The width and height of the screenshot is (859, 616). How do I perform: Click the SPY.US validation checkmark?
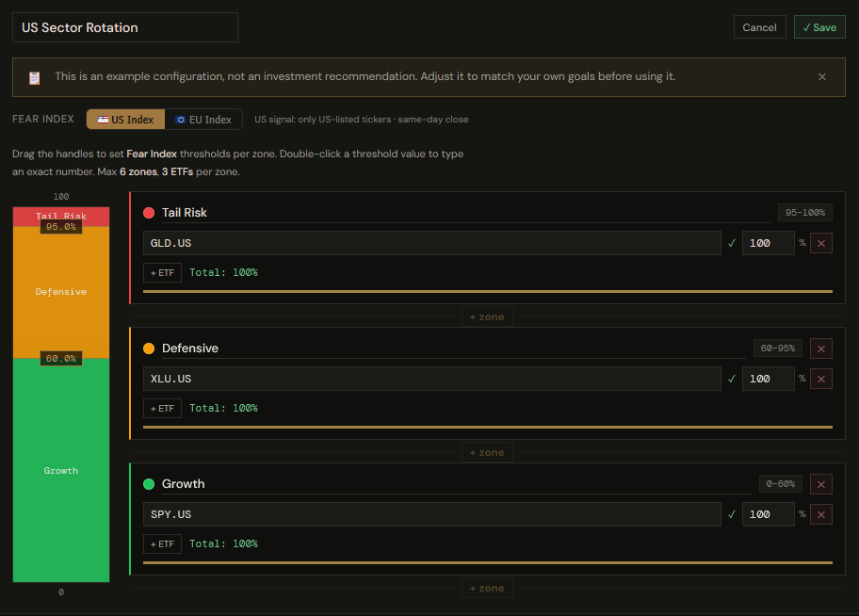[731, 514]
